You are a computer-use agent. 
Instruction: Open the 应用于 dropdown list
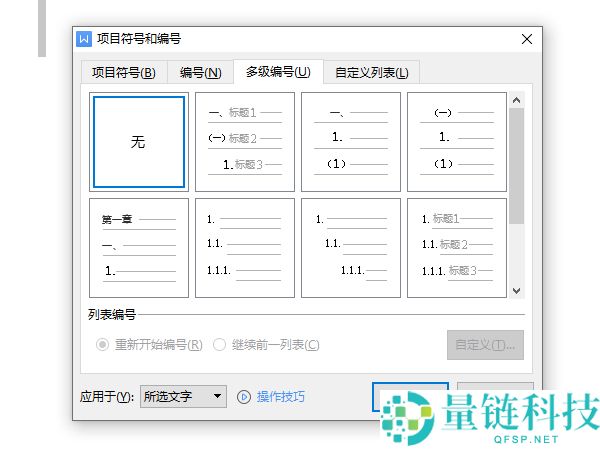point(184,397)
